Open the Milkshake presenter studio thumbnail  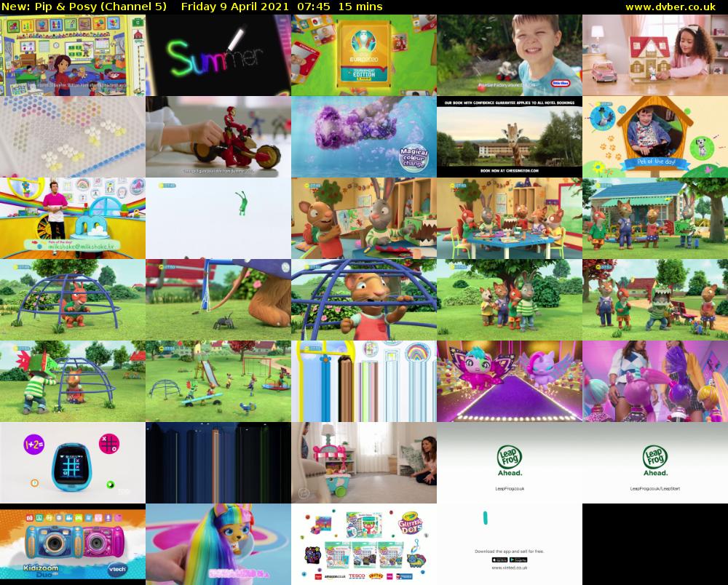[72, 218]
